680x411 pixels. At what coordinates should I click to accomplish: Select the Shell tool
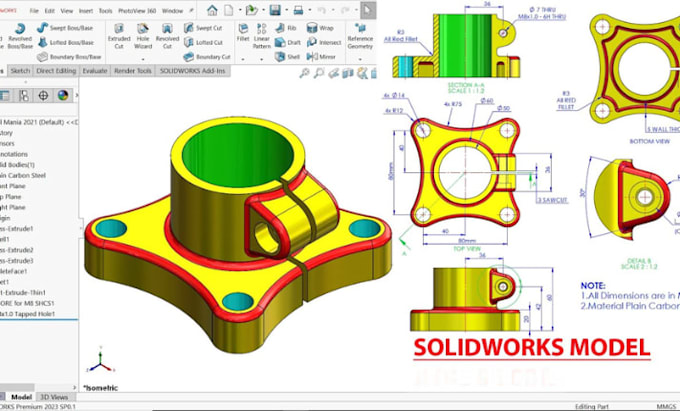[287, 57]
